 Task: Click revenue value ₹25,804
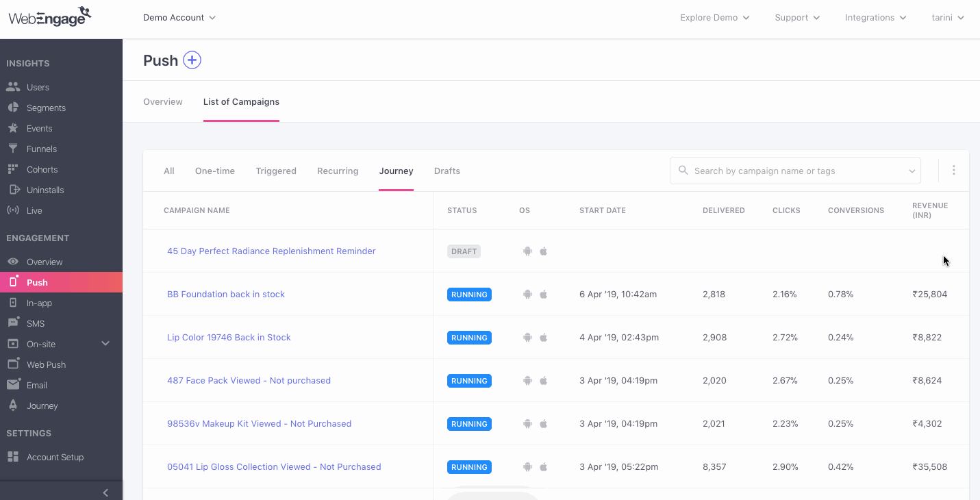(x=930, y=295)
